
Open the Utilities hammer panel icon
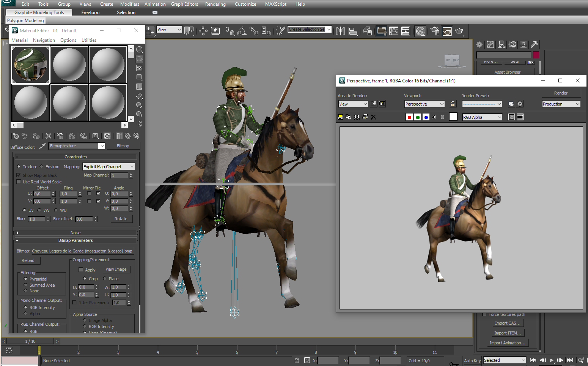[535, 44]
